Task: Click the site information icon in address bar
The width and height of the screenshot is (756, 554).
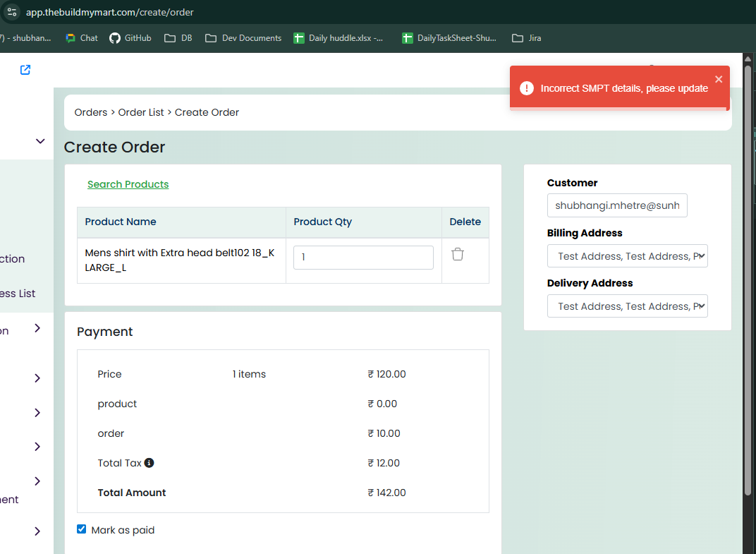Action: (12, 12)
